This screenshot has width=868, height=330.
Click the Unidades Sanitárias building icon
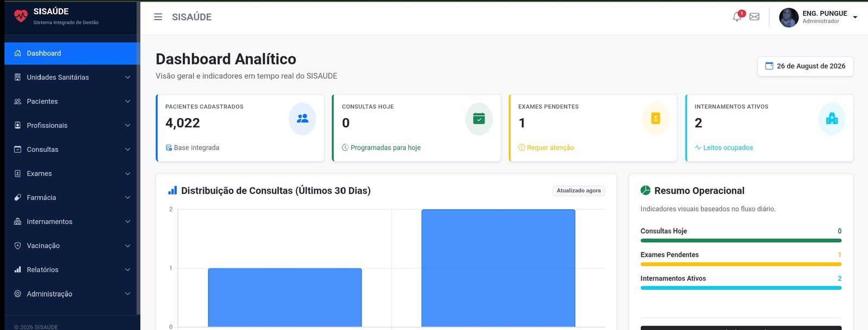coord(17,77)
